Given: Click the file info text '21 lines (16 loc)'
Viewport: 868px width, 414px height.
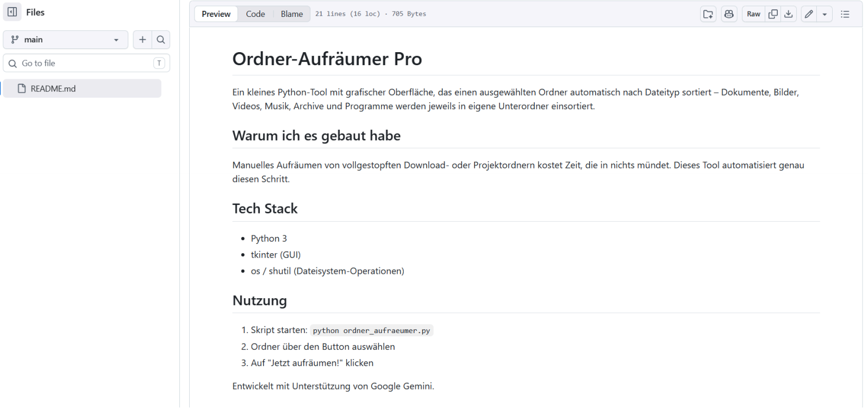Looking at the screenshot, I should click(348, 14).
